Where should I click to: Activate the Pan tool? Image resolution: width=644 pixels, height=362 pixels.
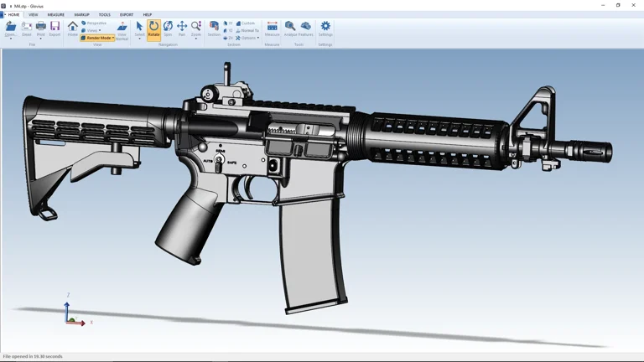[x=182, y=28]
